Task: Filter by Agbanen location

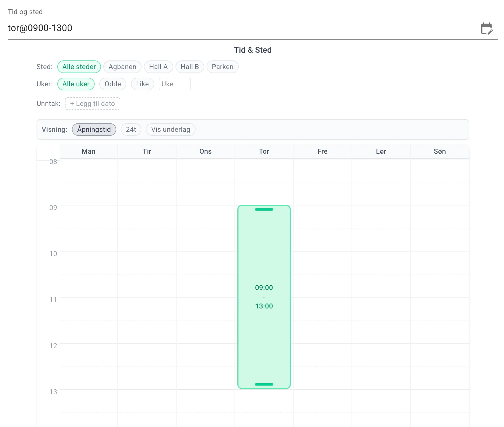Action: tap(122, 67)
